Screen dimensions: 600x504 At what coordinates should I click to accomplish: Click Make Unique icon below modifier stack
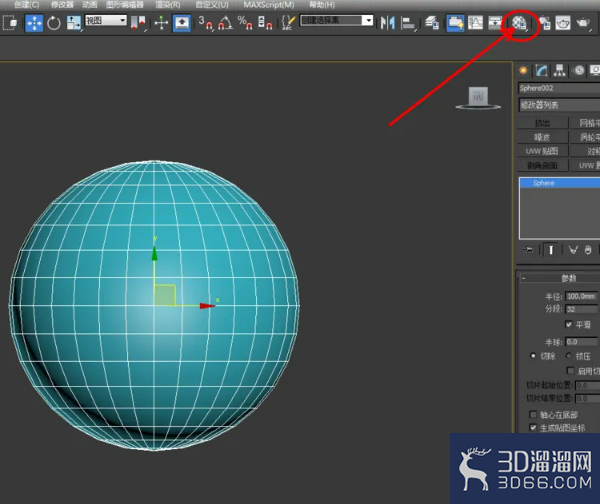(x=573, y=250)
